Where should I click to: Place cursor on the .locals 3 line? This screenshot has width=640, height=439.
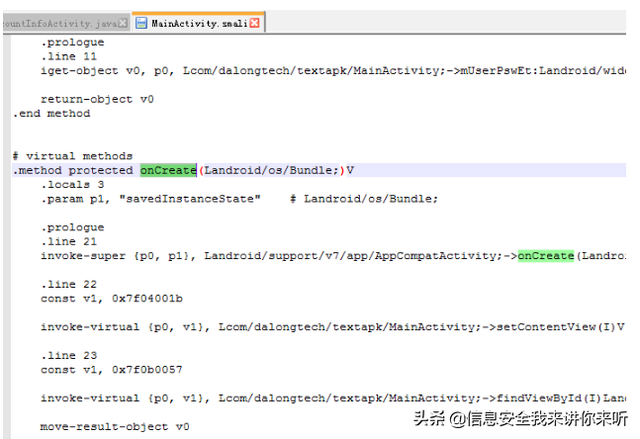pyautogui.click(x=73, y=185)
